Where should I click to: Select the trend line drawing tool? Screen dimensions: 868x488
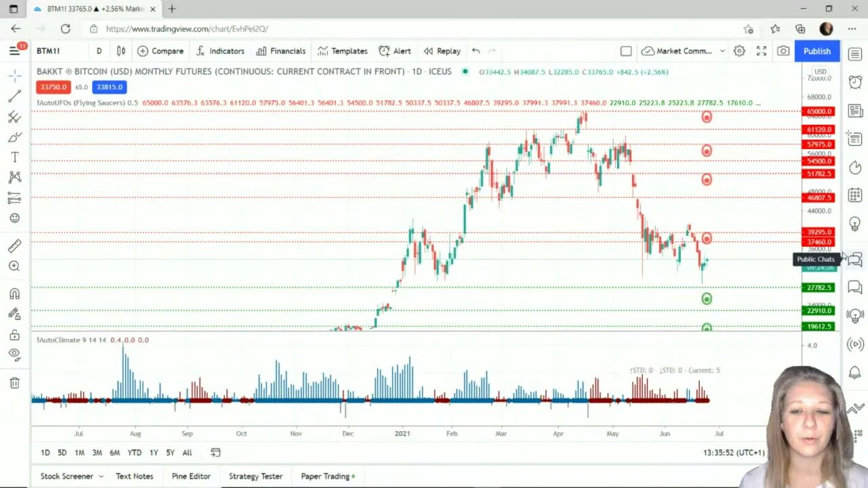point(14,96)
